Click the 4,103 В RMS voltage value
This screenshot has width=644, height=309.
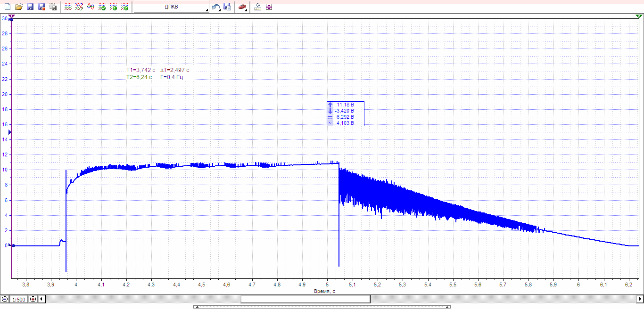click(345, 123)
